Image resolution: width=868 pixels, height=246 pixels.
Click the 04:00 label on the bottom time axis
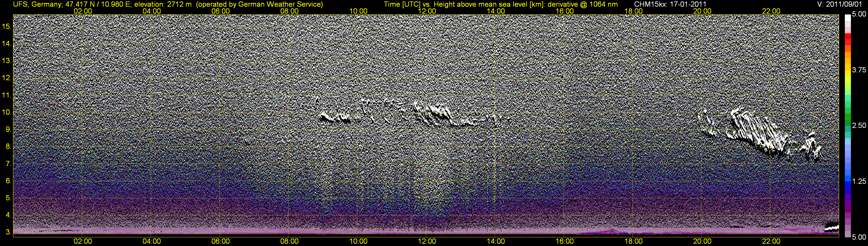[152, 241]
